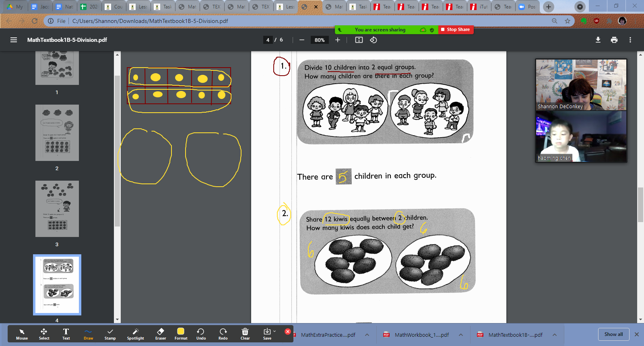The width and height of the screenshot is (644, 346).
Task: Open page 2 thumbnail
Action: pos(57,133)
